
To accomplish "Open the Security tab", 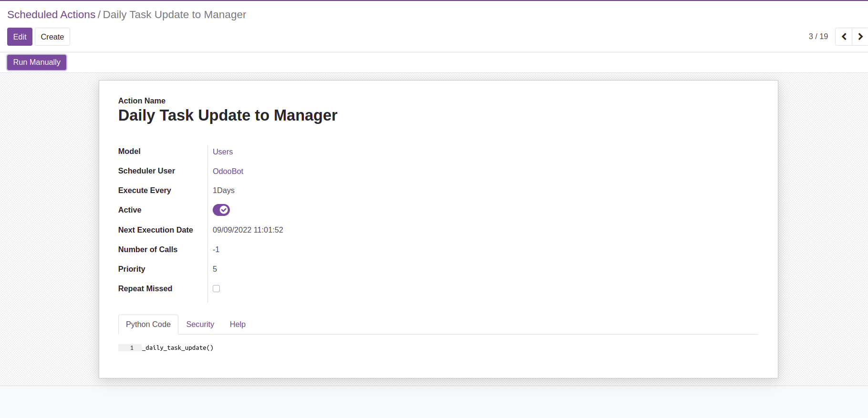I will [200, 324].
